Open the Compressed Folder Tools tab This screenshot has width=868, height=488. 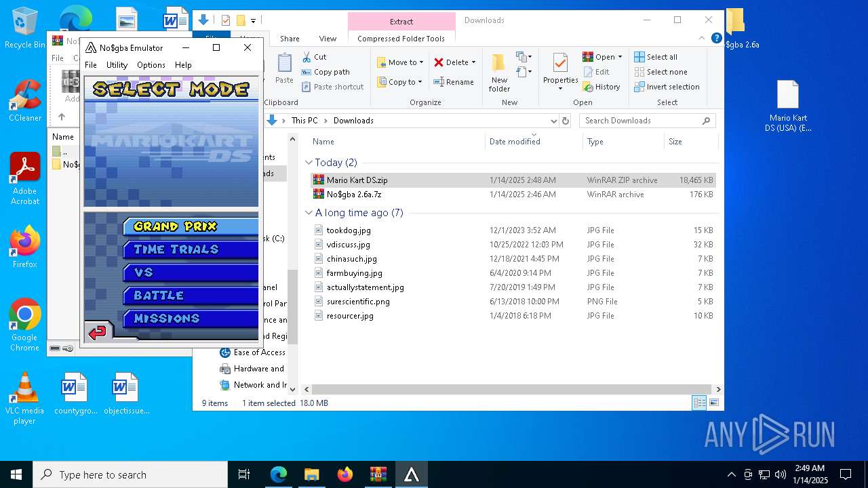[x=401, y=39]
